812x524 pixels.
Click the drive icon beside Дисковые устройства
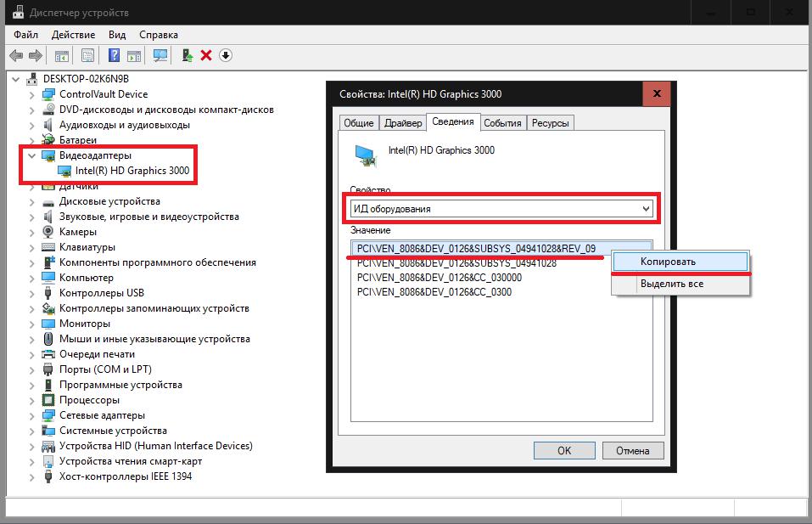[x=48, y=201]
